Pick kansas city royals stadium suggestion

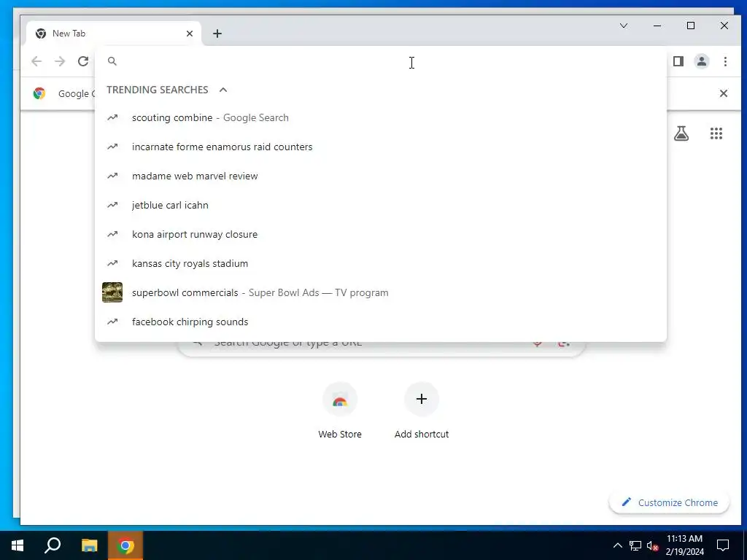click(381, 263)
